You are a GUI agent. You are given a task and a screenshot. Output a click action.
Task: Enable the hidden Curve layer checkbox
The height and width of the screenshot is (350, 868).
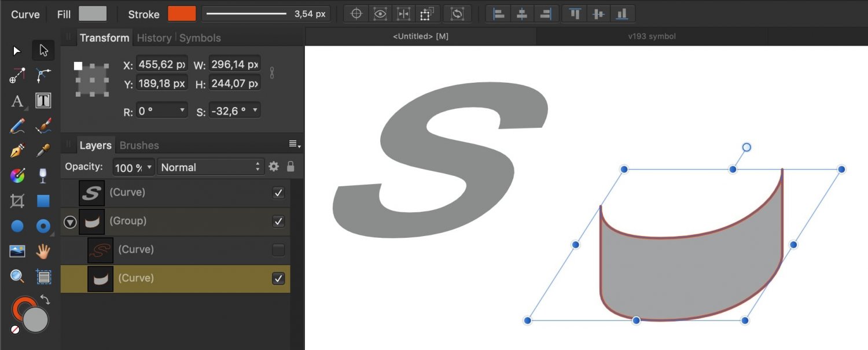coord(278,250)
